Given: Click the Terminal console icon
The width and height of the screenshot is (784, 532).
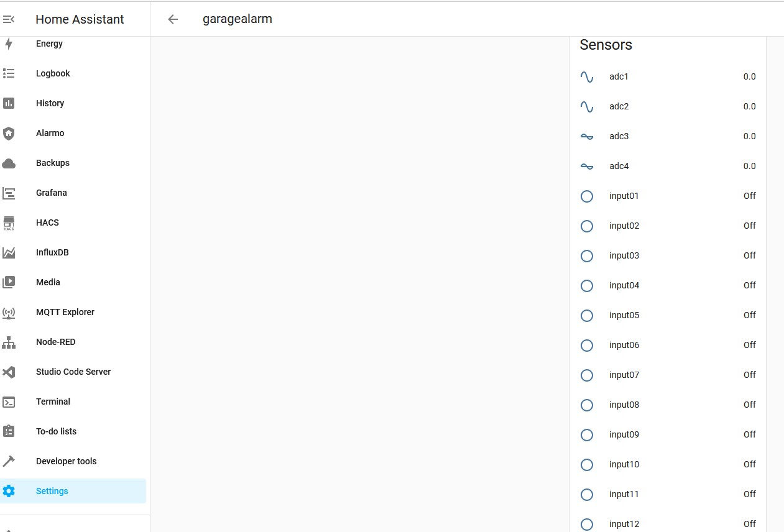Looking at the screenshot, I should 9,401.
